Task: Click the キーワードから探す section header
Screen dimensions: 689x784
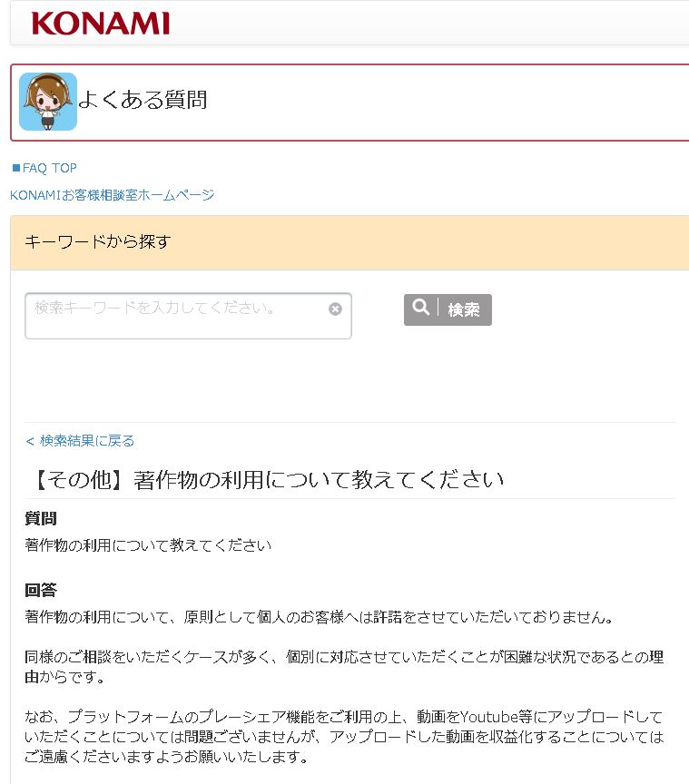Action: 349,242
